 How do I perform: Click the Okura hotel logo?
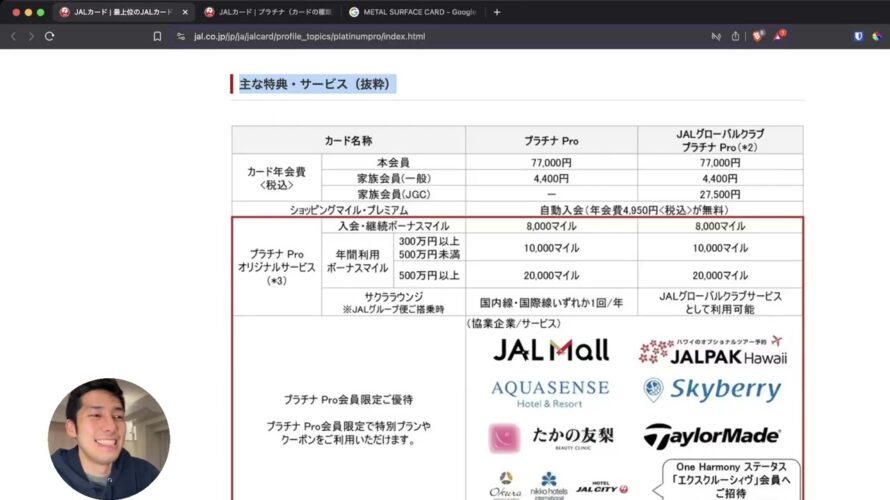pyautogui.click(x=505, y=486)
